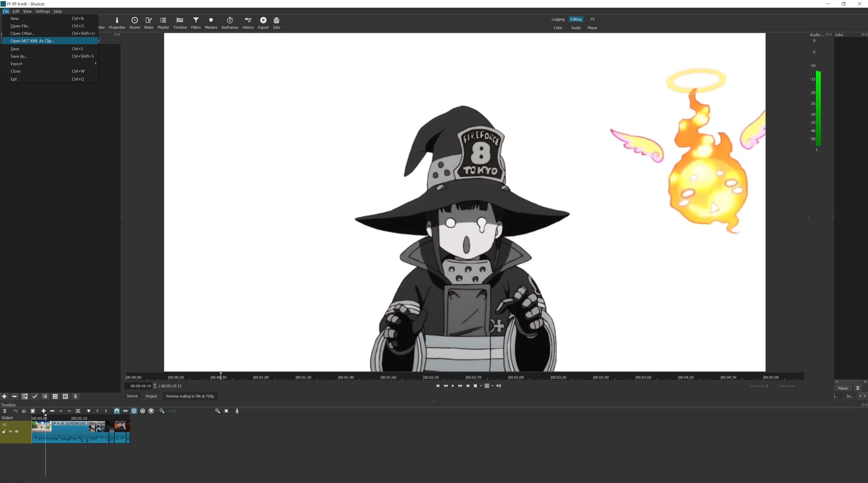This screenshot has width=868, height=483.
Task: Toggle ripple trim and drop
Action: (x=134, y=411)
